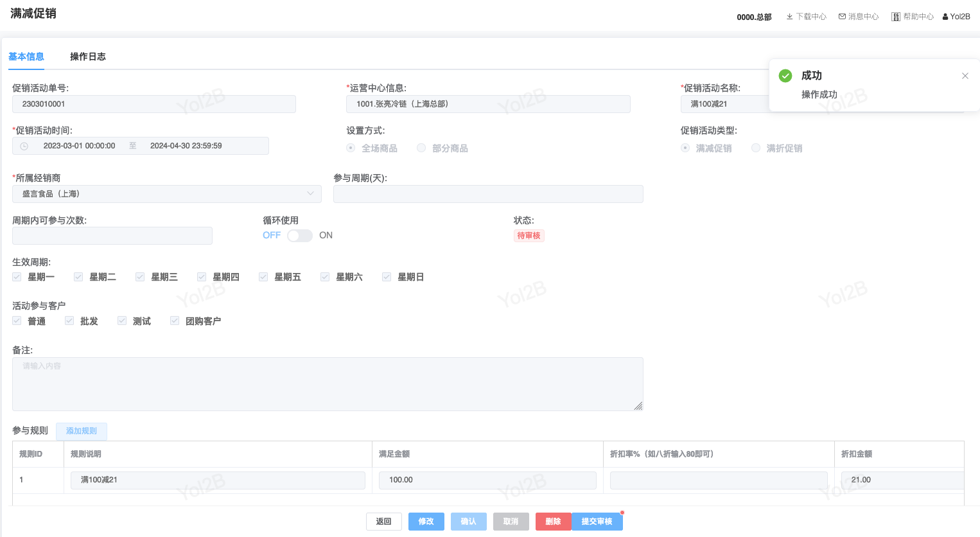Choose the 满折促销 promotion type
980x537 pixels.
(x=756, y=148)
